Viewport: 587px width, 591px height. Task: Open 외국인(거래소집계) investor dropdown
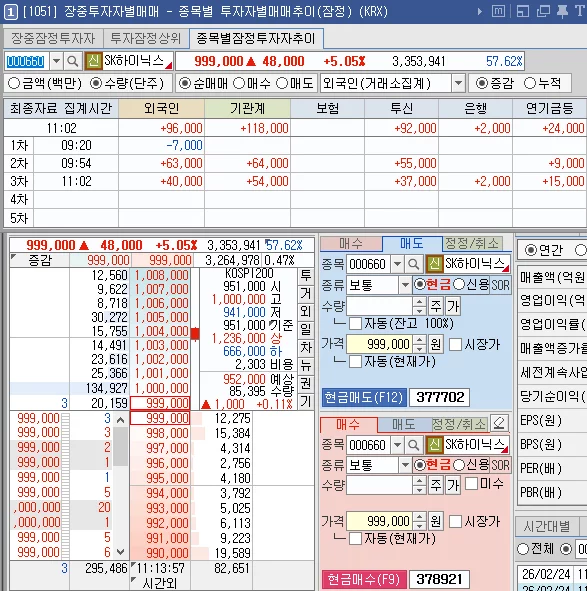(x=458, y=83)
